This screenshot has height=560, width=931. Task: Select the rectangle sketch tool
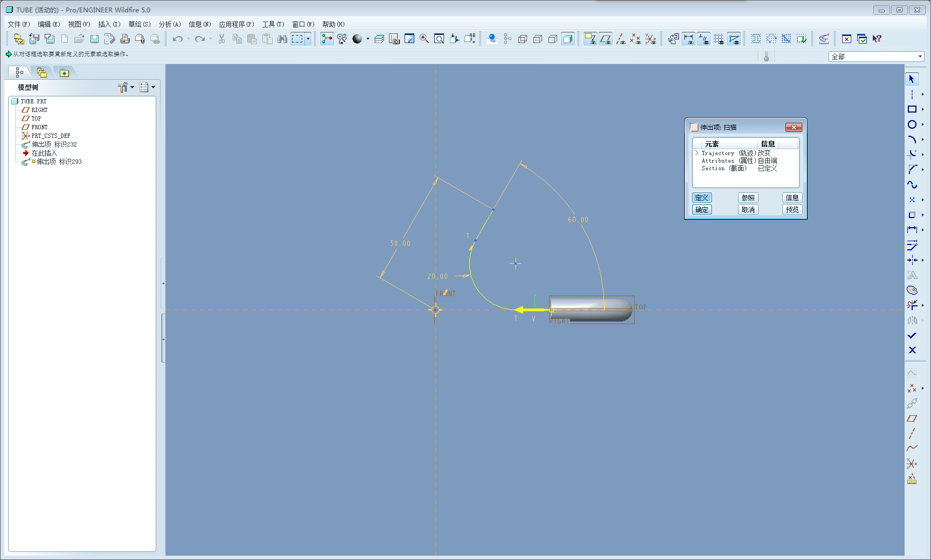click(912, 109)
